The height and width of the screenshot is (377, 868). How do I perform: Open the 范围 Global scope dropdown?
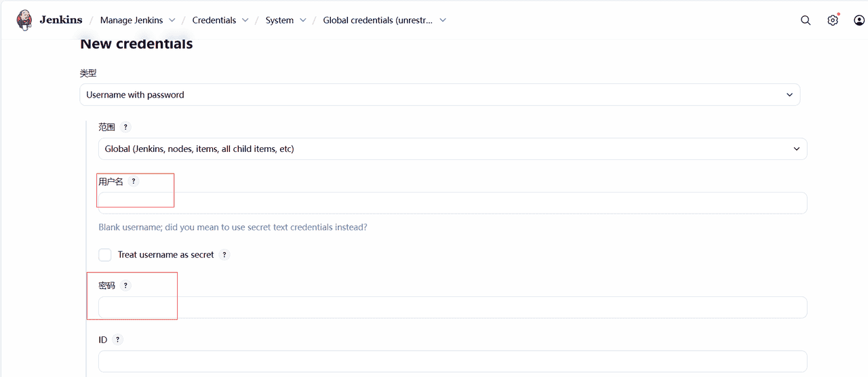[452, 149]
